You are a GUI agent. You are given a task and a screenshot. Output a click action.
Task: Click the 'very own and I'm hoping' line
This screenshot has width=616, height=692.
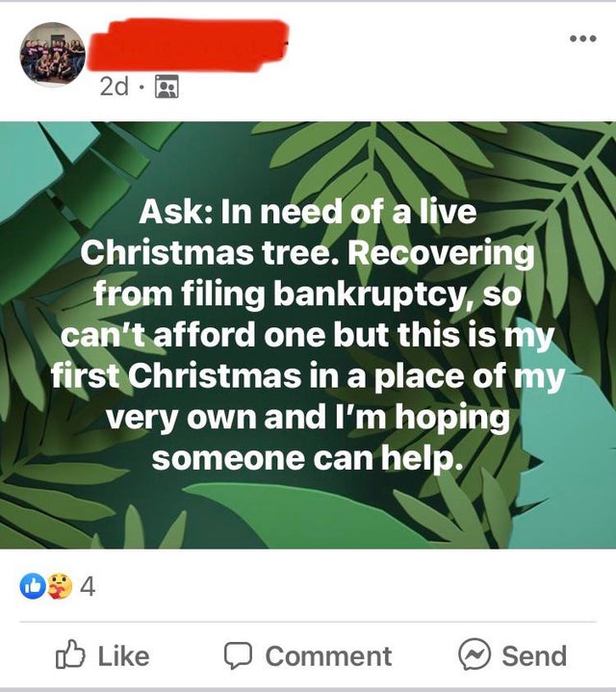308,417
